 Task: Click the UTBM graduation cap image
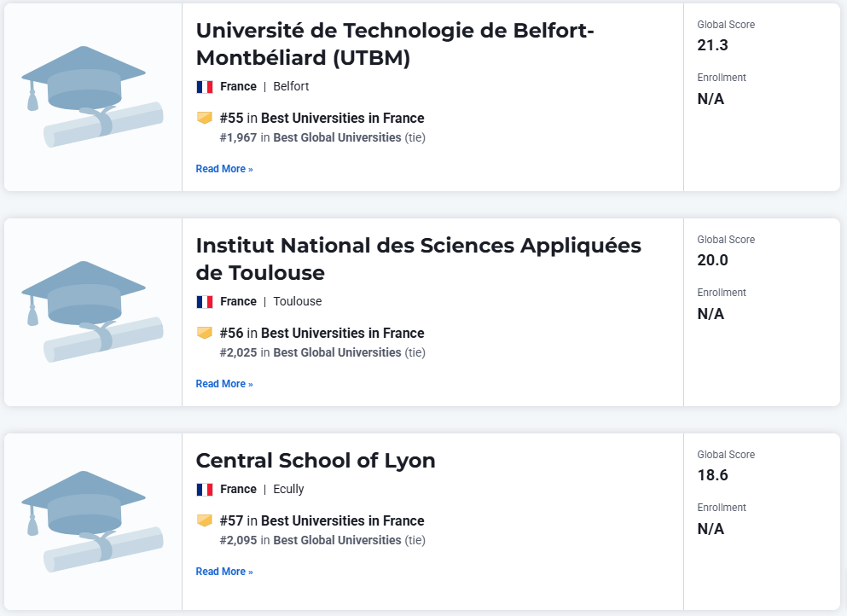(x=92, y=96)
